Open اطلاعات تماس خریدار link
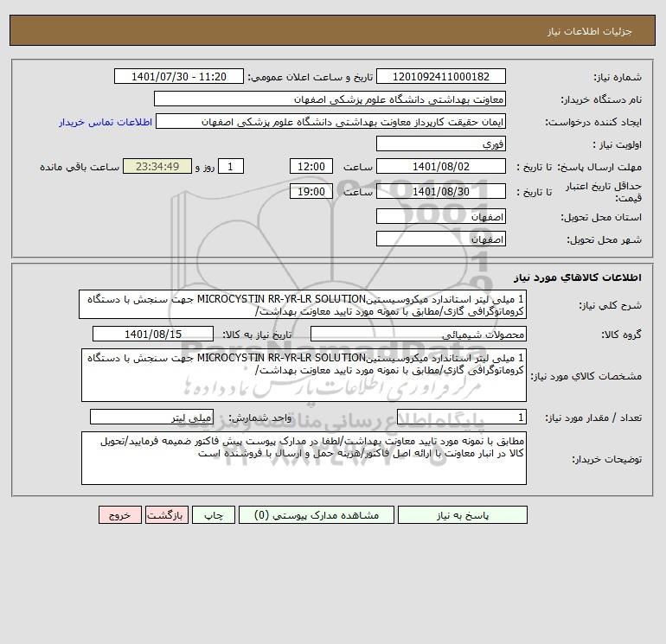The height and width of the screenshot is (644, 666). click(x=106, y=122)
